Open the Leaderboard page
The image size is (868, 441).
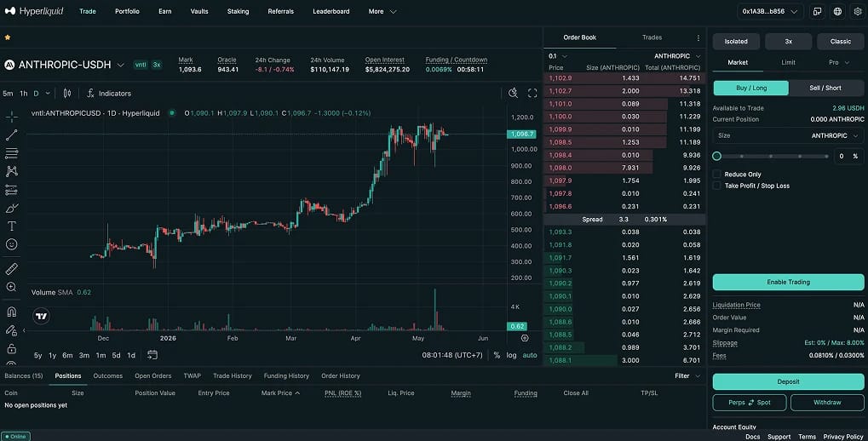(x=331, y=11)
